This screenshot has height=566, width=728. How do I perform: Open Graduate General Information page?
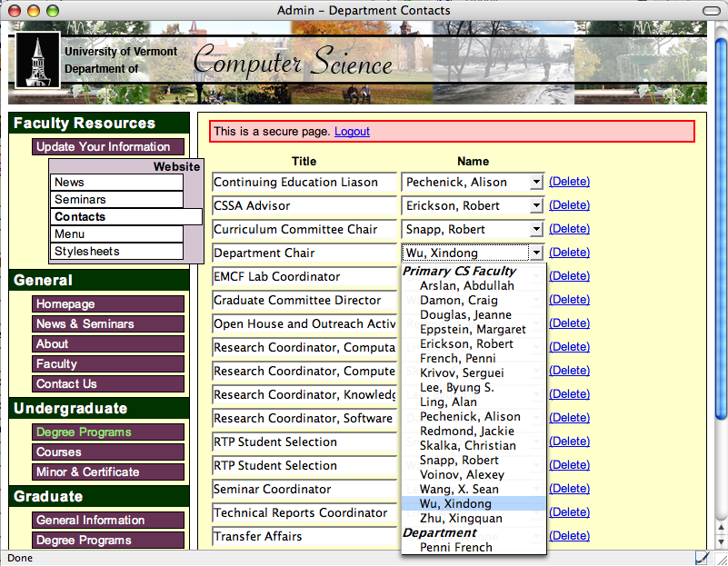pyautogui.click(x=108, y=520)
